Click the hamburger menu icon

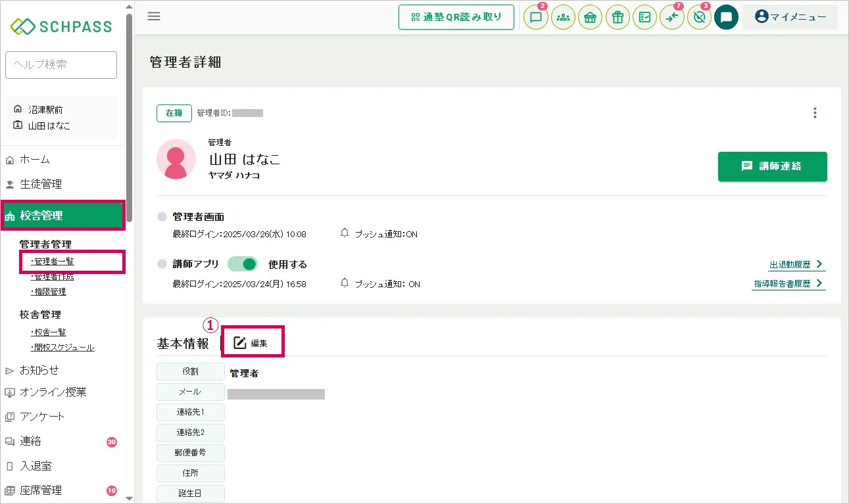(x=154, y=16)
